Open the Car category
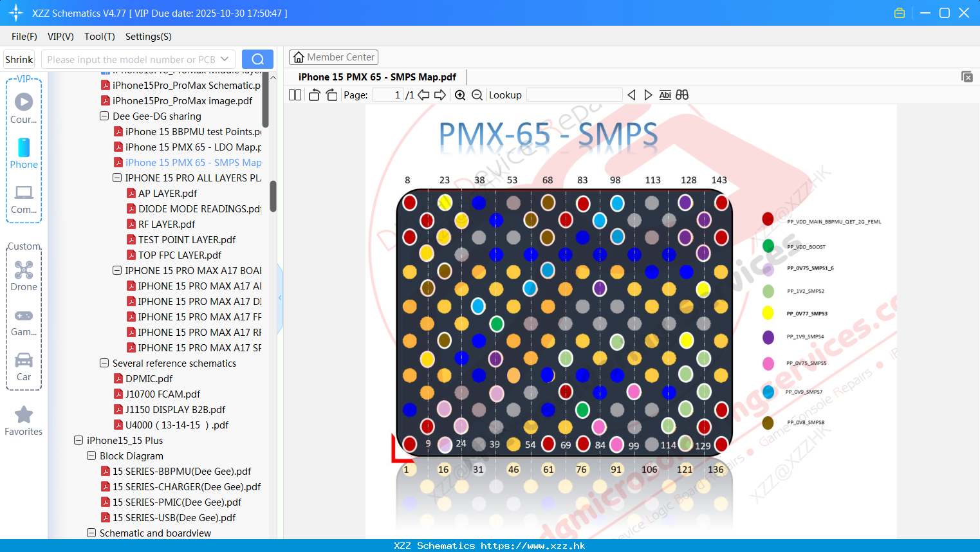 24,367
